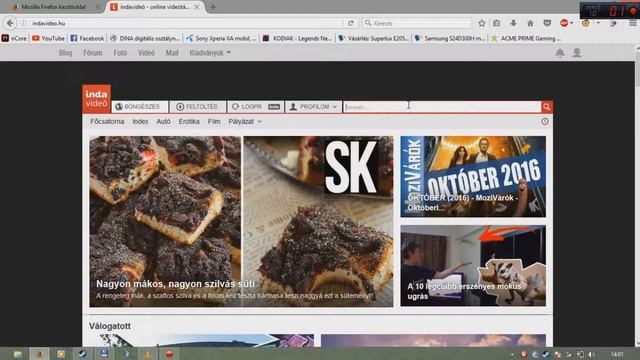Click the volume speaker icon in system tray

tap(591, 354)
